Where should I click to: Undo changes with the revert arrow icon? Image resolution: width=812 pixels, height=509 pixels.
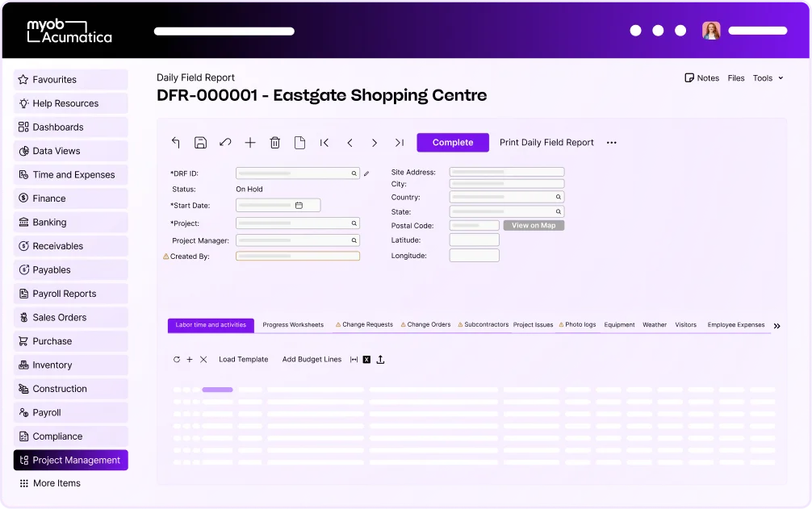(224, 142)
